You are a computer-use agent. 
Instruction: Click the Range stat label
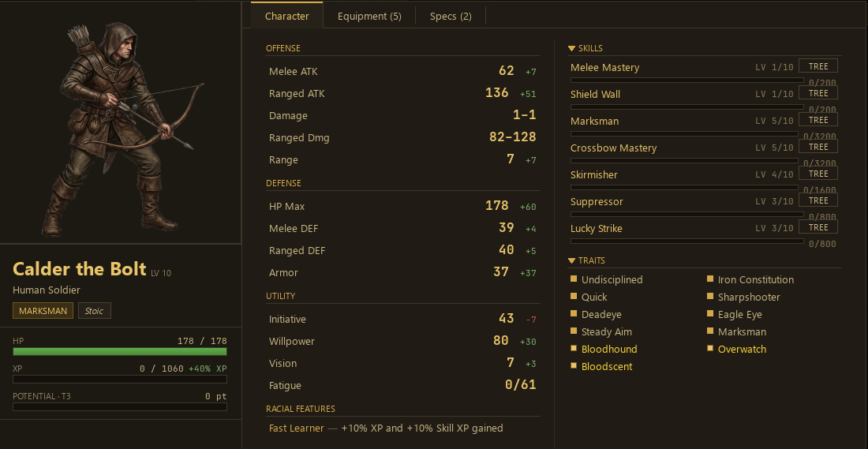283,160
